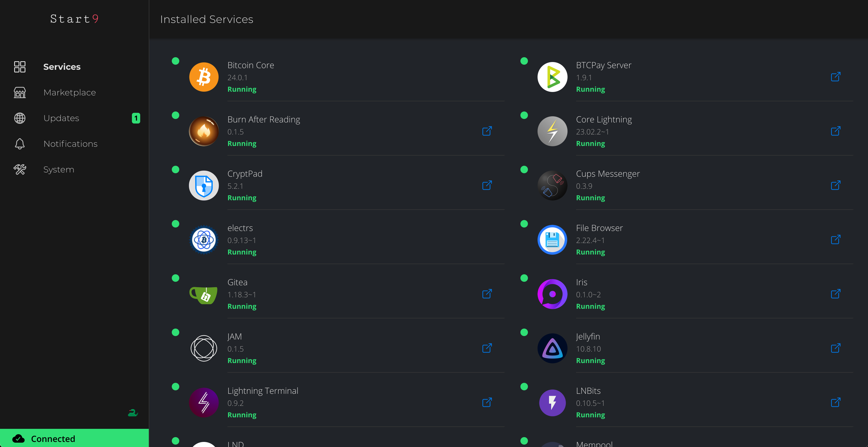Click the Services grid icon

point(20,67)
